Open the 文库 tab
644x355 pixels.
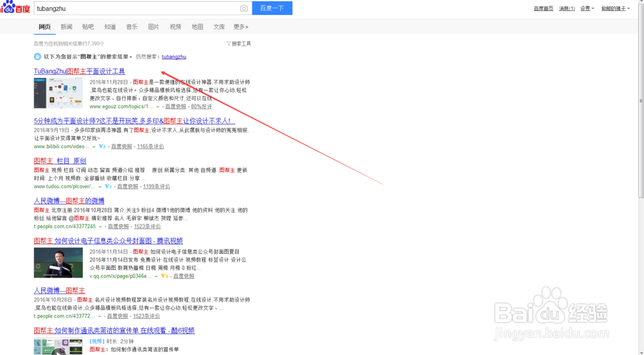tap(219, 26)
